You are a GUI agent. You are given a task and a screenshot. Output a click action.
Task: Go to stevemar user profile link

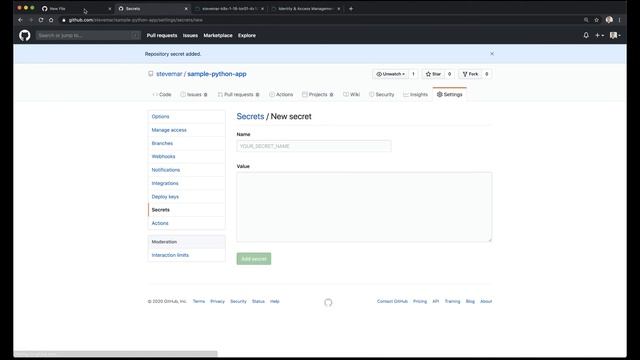169,74
